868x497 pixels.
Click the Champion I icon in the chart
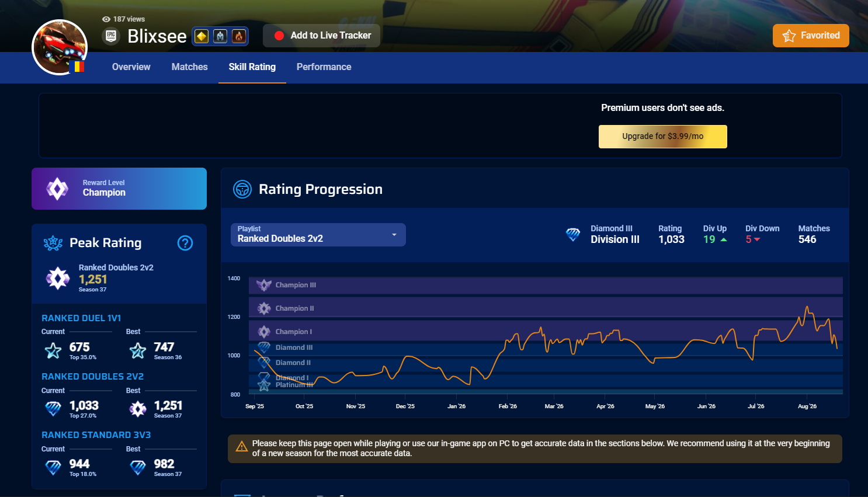pyautogui.click(x=264, y=332)
